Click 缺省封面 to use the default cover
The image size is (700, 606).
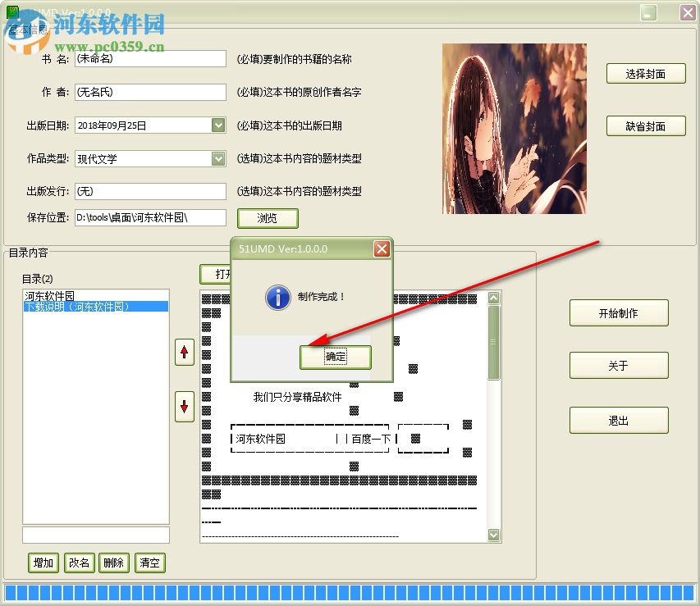tap(646, 125)
